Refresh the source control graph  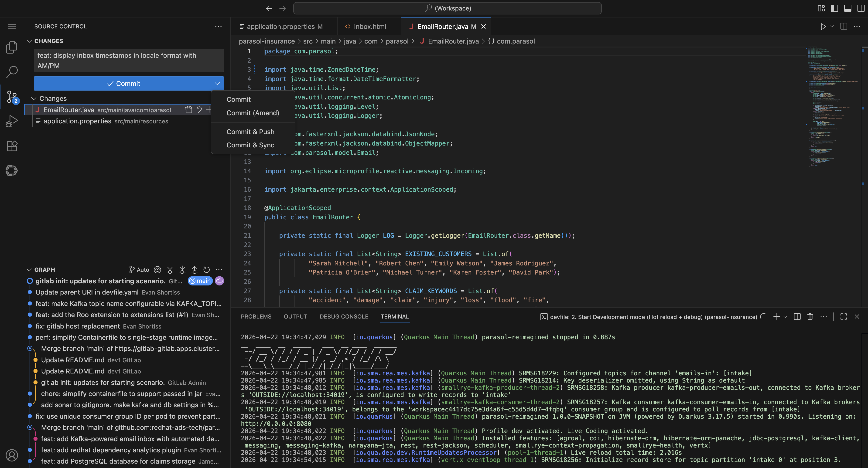point(207,270)
